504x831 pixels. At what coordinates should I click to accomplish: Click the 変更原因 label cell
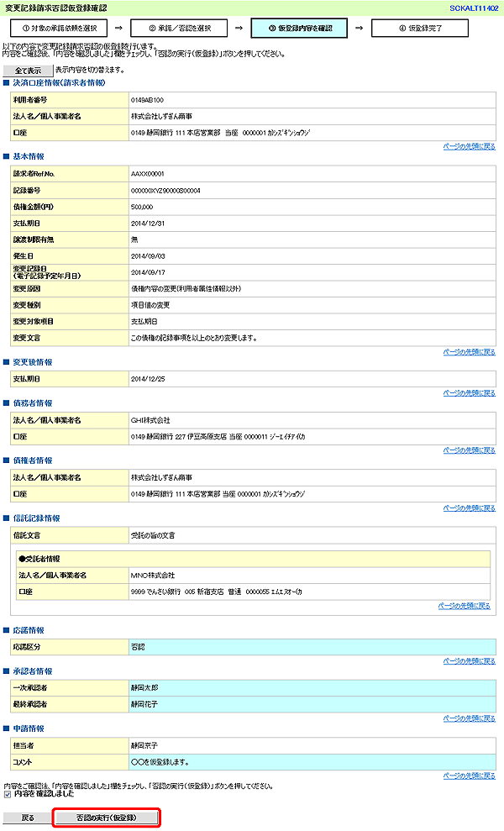click(70, 289)
